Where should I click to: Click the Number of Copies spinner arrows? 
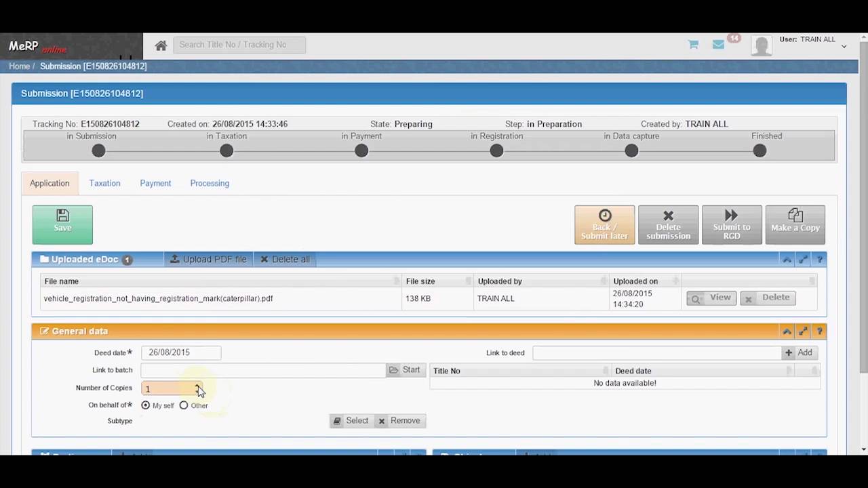(197, 388)
